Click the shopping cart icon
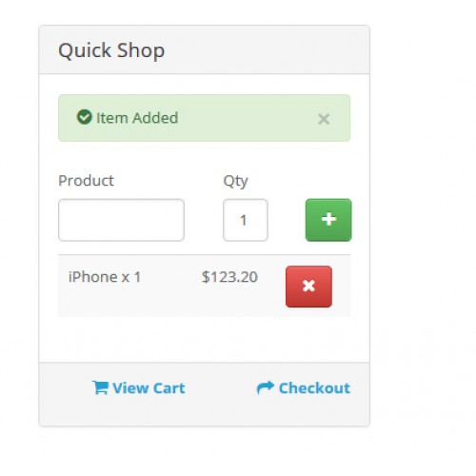 pos(100,387)
